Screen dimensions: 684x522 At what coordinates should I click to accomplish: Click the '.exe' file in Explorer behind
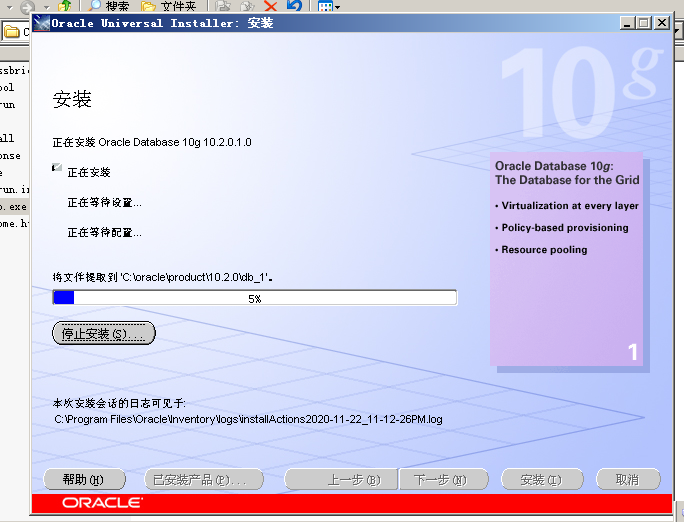pyautogui.click(x=14, y=207)
